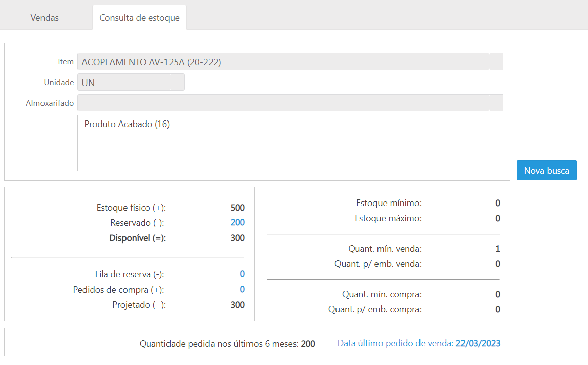Open the Fila de reserva value link
This screenshot has height=365, width=588.
tap(242, 274)
